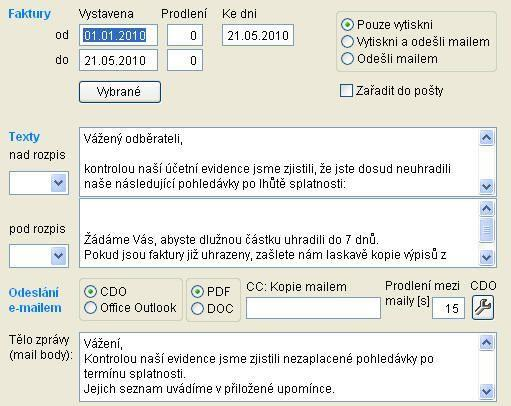Edit Prodlení mezi maily seconds field
This screenshot has width=511, height=406.
(448, 308)
